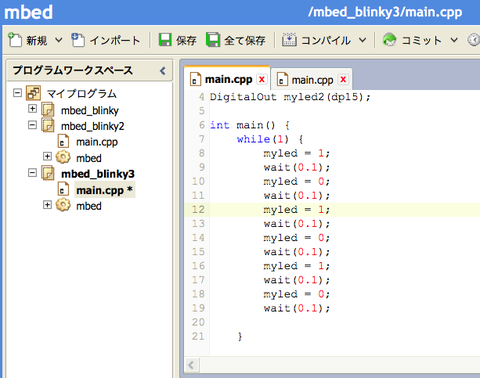
Task: Click the mbed_blinky3 program icon
Action: tap(48, 173)
